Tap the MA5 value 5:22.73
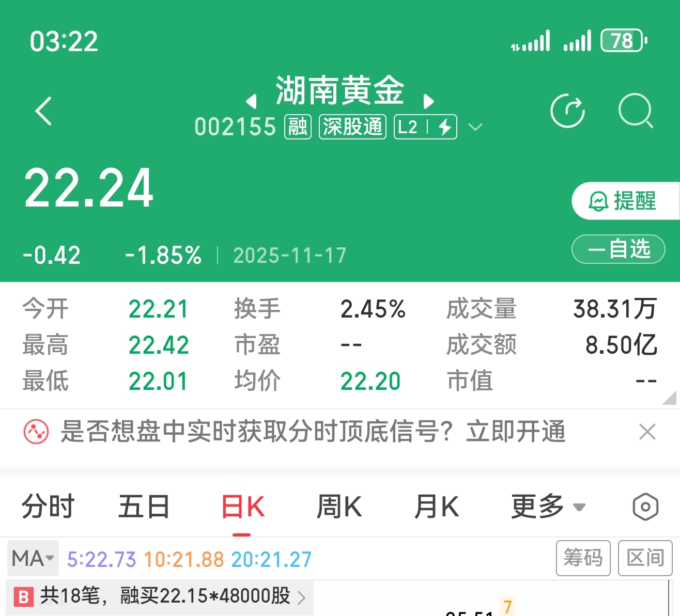The height and width of the screenshot is (616, 680). point(101,559)
